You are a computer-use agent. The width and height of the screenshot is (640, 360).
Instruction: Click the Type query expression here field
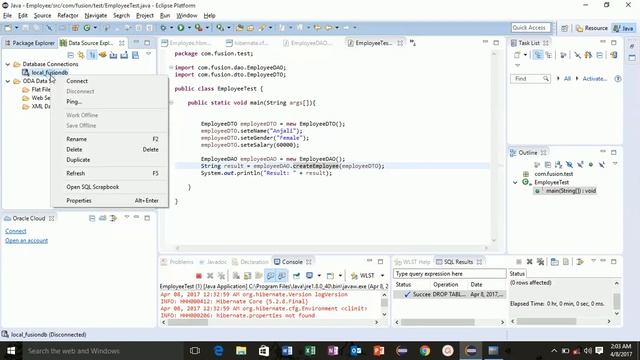[x=450, y=274]
